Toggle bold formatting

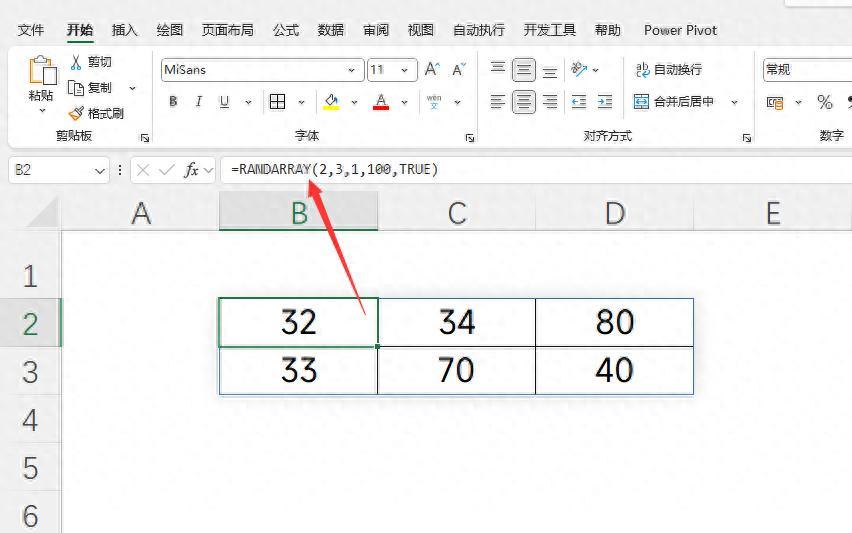[x=173, y=102]
